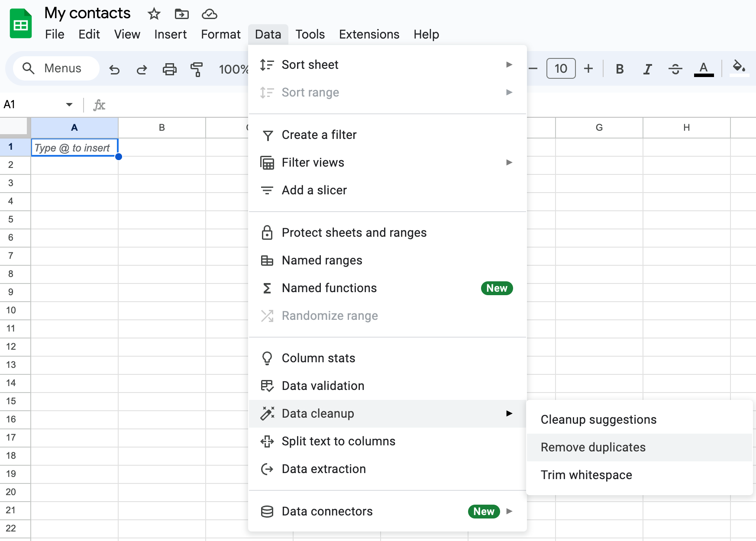Select Remove duplicates from Data cleanup
Viewport: 756px width, 541px height.
[x=592, y=447]
